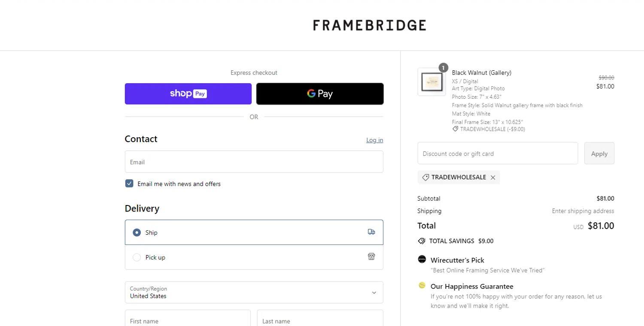644x326 pixels.
Task: Click the Log in link
Action: (x=374, y=140)
